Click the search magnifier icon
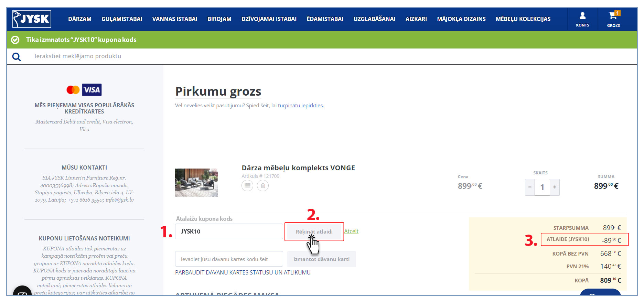The height and width of the screenshot is (302, 644). tap(17, 57)
